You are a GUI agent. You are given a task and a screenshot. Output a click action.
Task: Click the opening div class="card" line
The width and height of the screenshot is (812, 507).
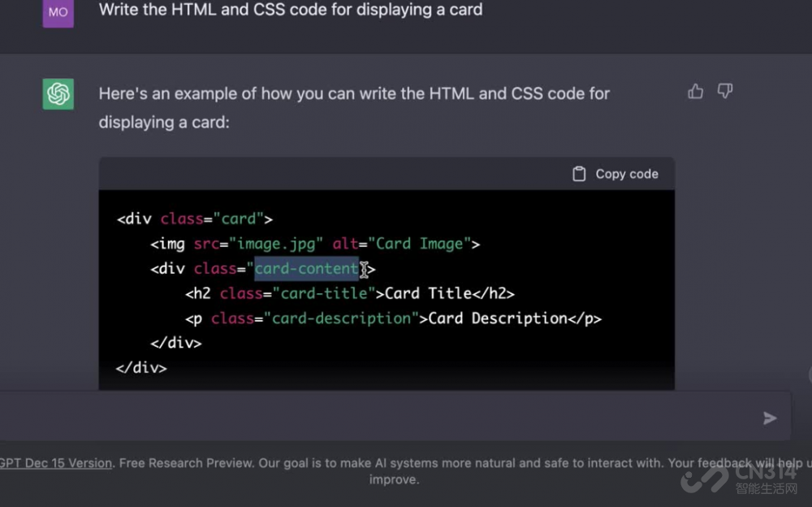(x=194, y=219)
